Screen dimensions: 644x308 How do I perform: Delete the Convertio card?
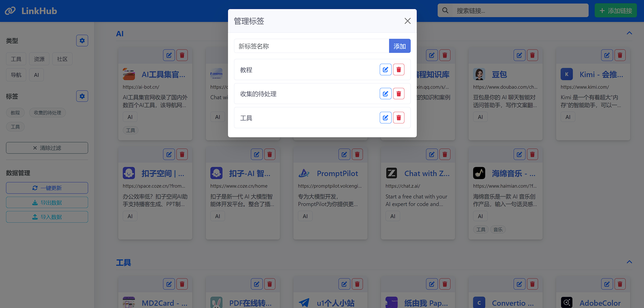click(533, 284)
